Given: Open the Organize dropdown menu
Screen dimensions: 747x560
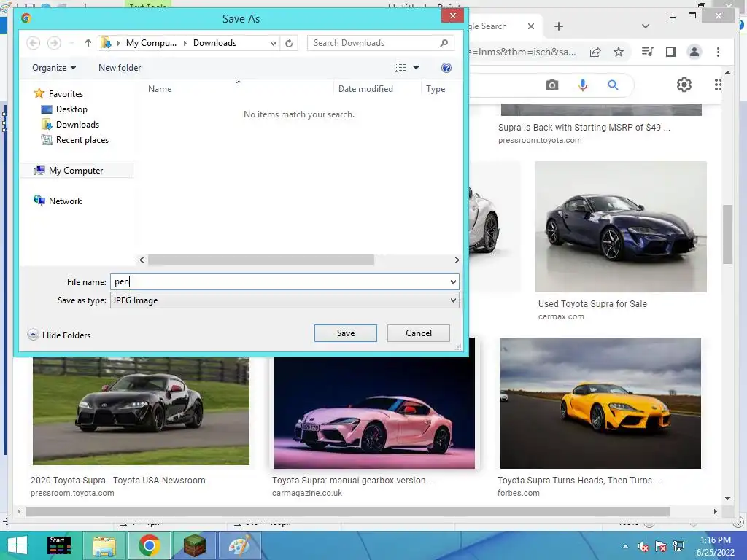Looking at the screenshot, I should tap(54, 68).
